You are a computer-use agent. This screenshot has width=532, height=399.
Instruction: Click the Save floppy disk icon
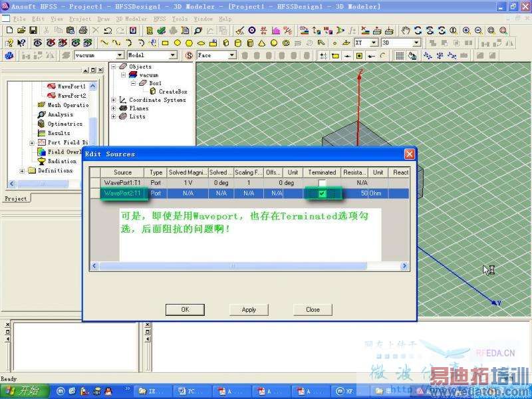pos(33,31)
